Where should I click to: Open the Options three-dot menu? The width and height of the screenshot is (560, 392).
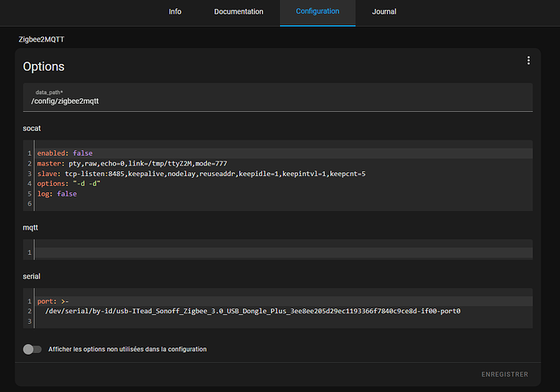[528, 61]
